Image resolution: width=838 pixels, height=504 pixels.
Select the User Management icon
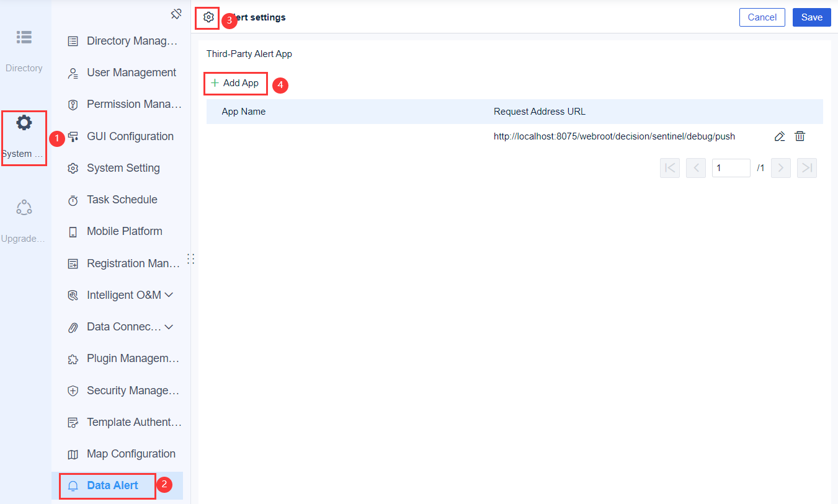point(73,73)
